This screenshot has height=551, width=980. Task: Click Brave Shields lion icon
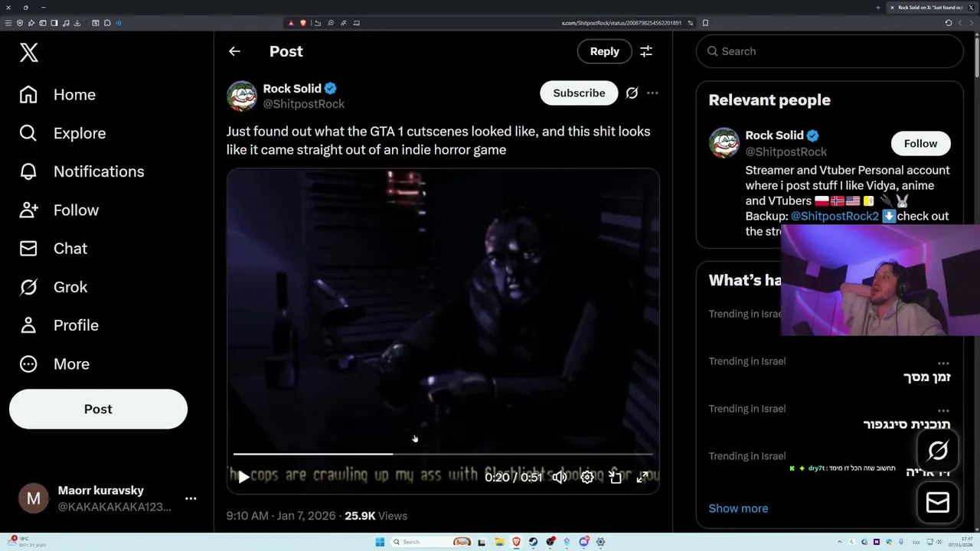(303, 23)
